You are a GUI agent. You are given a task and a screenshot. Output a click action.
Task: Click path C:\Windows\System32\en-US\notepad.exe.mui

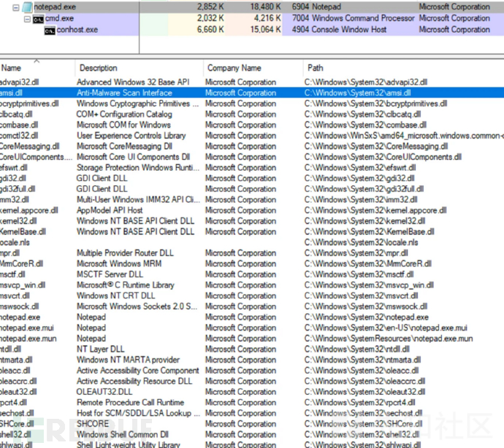click(386, 328)
